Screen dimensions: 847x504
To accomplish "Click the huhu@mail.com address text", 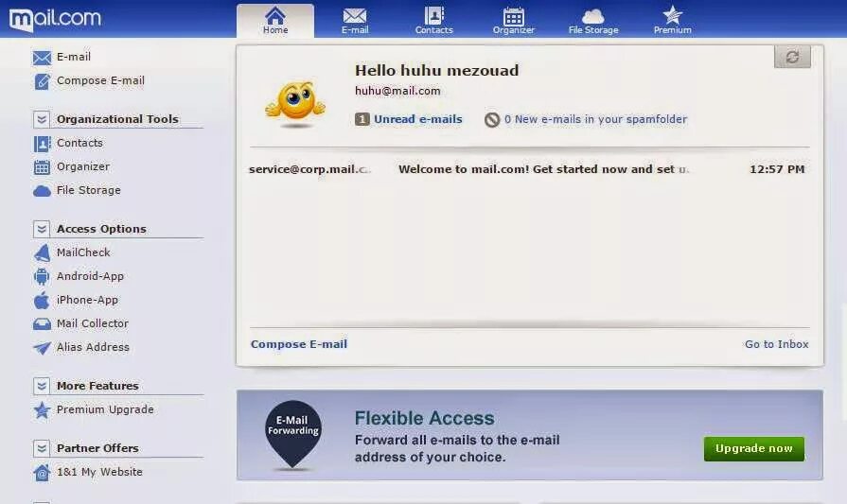I will coord(397,91).
